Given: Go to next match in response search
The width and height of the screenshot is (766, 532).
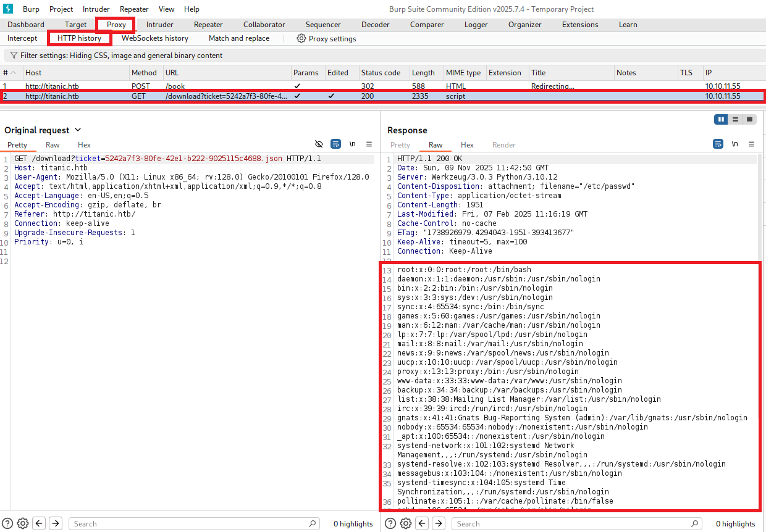Looking at the screenshot, I should coord(439,523).
